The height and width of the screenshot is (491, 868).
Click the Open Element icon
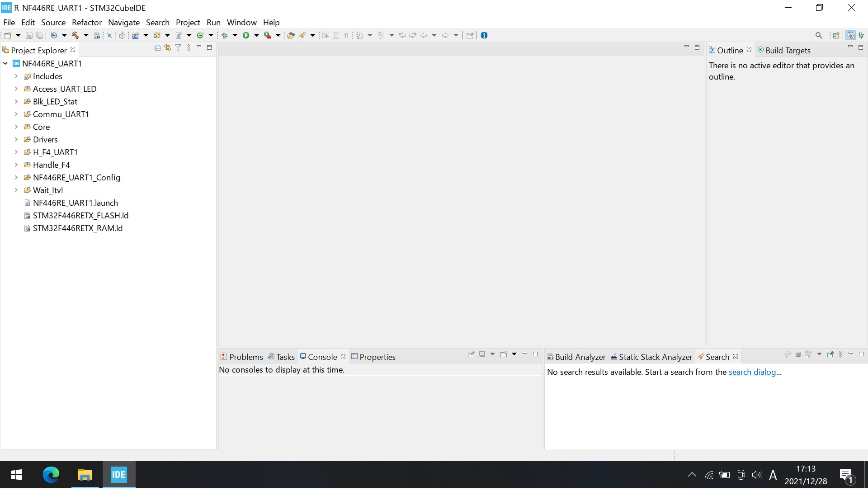click(x=291, y=35)
